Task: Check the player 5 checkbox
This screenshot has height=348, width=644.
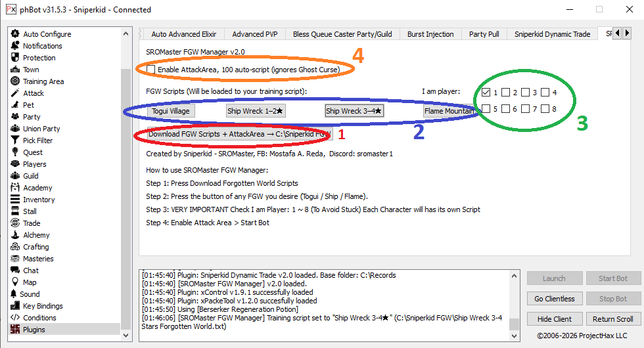Action: (x=486, y=109)
